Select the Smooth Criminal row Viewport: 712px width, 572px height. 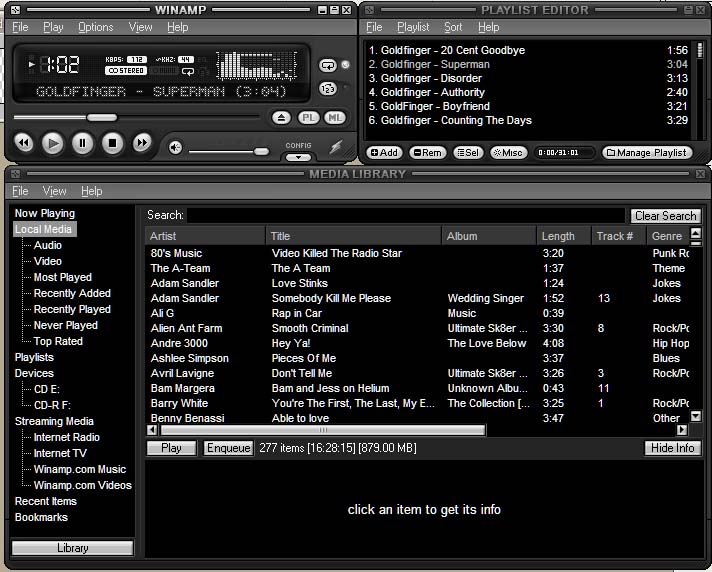click(418, 328)
